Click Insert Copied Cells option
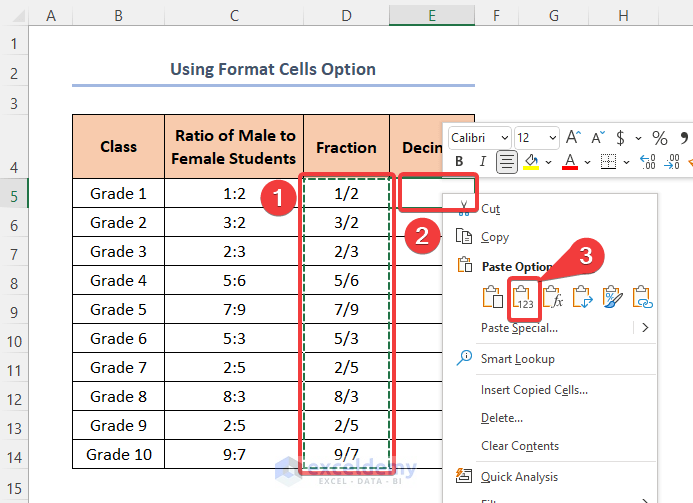This screenshot has width=693, height=503. click(x=534, y=390)
